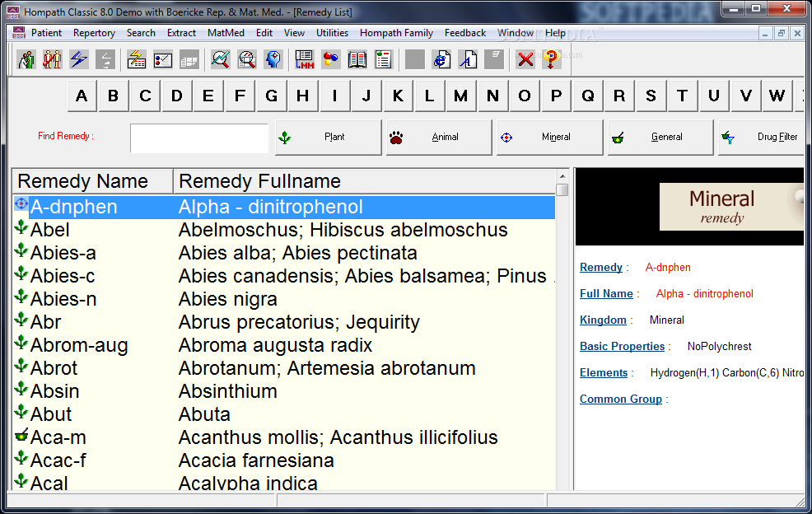The width and height of the screenshot is (812, 514).
Task: Open the MM materia medica icon
Action: pyautogui.click(x=305, y=59)
